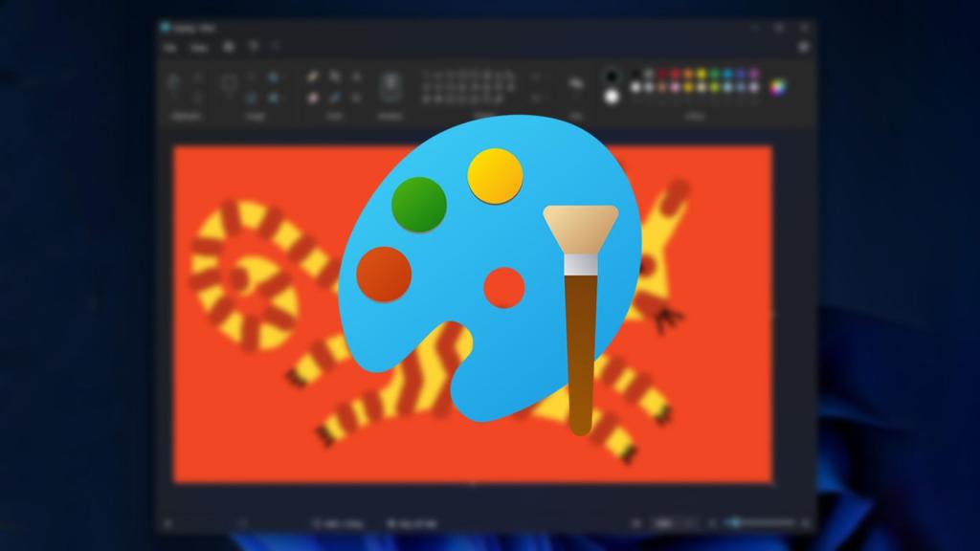Activate the Color picker eyedropper
This screenshot has height=551, width=980.
335,96
